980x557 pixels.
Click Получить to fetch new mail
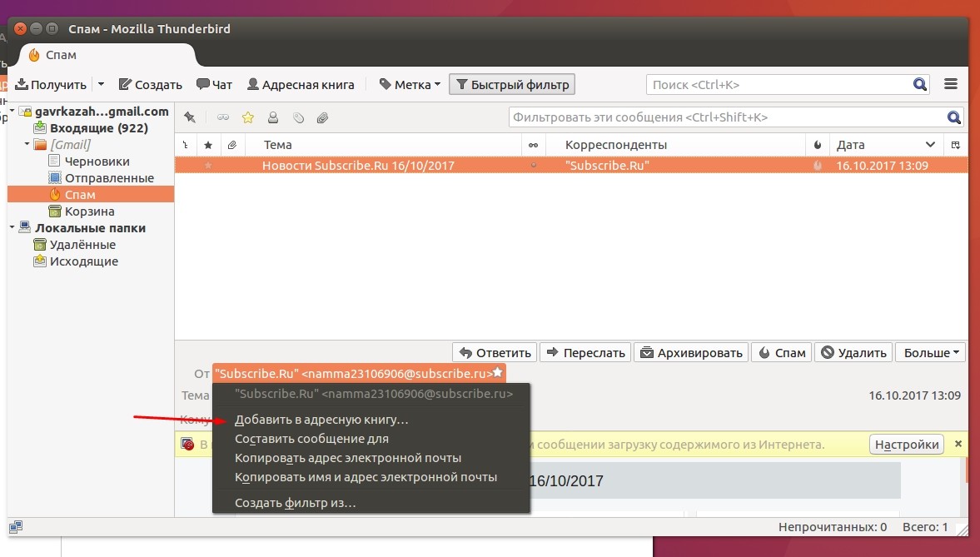[51, 84]
